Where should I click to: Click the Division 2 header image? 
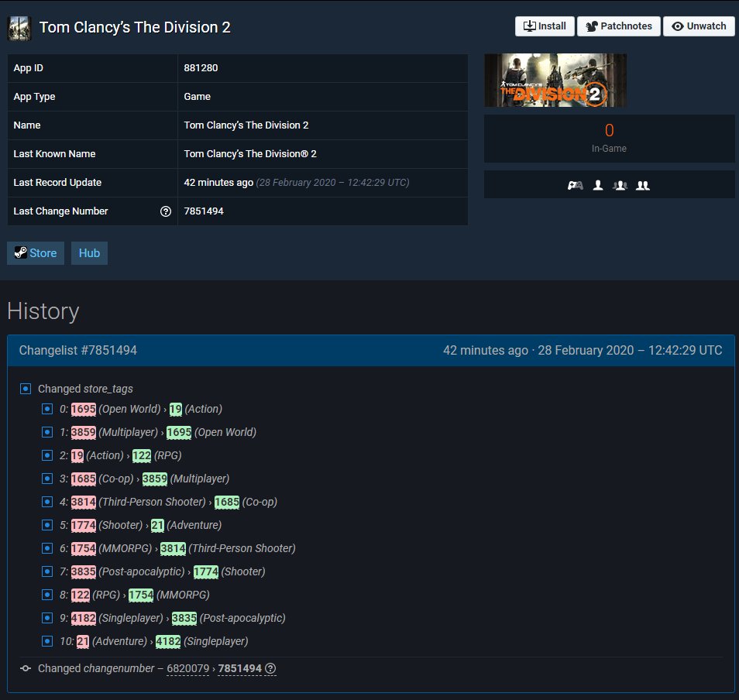[x=555, y=80]
